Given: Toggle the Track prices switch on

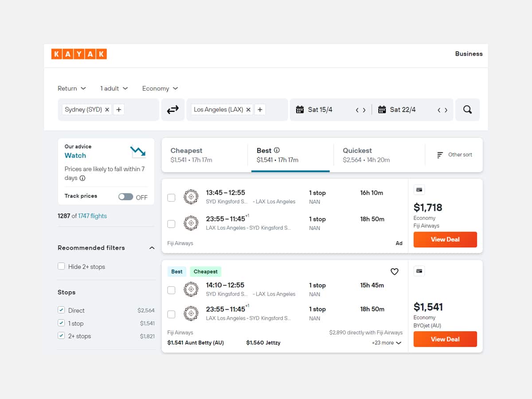Looking at the screenshot, I should 125,196.
